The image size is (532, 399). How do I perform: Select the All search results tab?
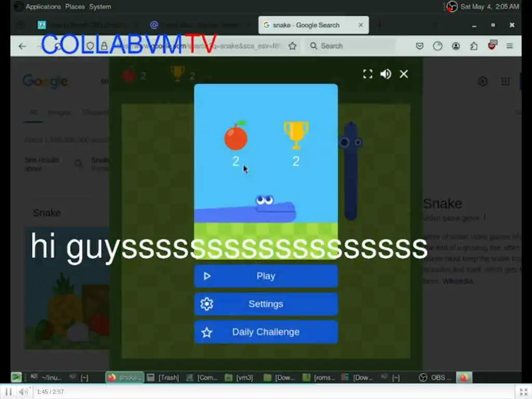(x=33, y=113)
